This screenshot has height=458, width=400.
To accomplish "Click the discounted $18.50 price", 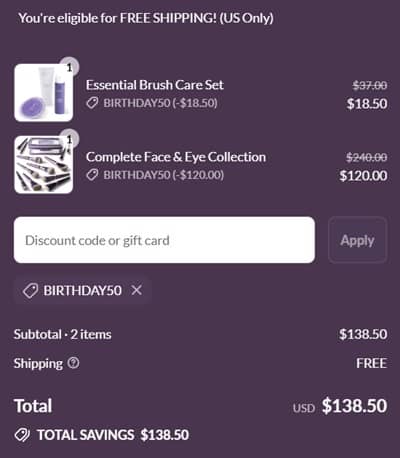I will 367,104.
